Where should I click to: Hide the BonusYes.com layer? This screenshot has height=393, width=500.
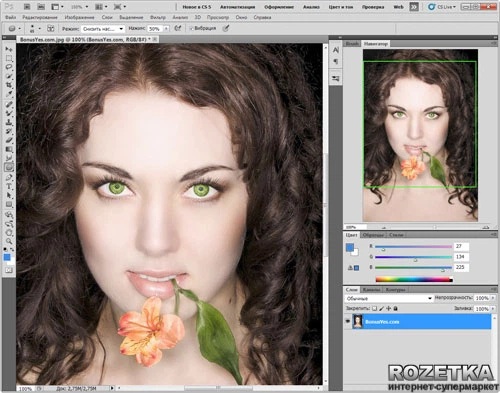click(x=348, y=321)
